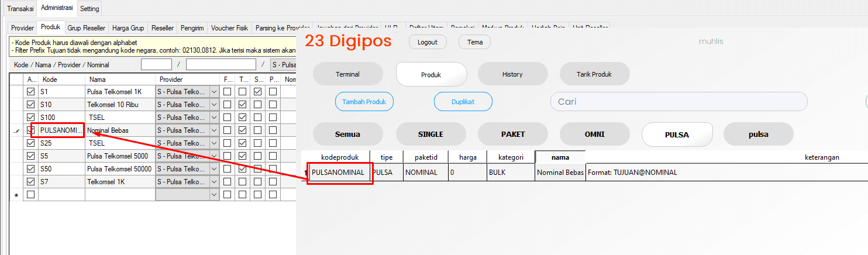Go to the Harga Grup tab

pyautogui.click(x=128, y=28)
